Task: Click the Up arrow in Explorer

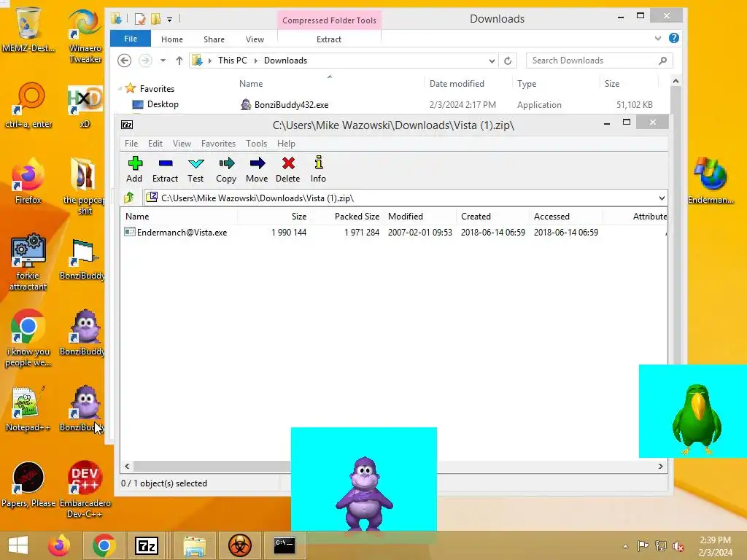Action: pyautogui.click(x=179, y=61)
